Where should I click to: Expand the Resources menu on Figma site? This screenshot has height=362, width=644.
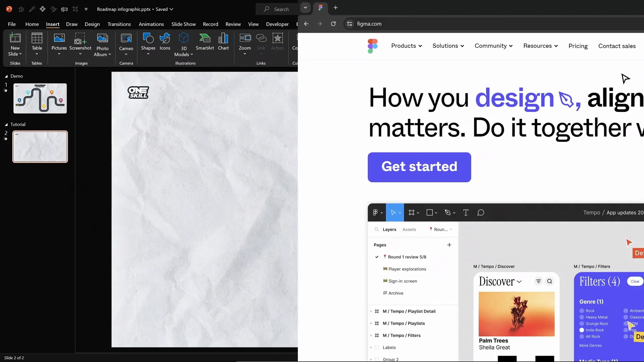540,46
